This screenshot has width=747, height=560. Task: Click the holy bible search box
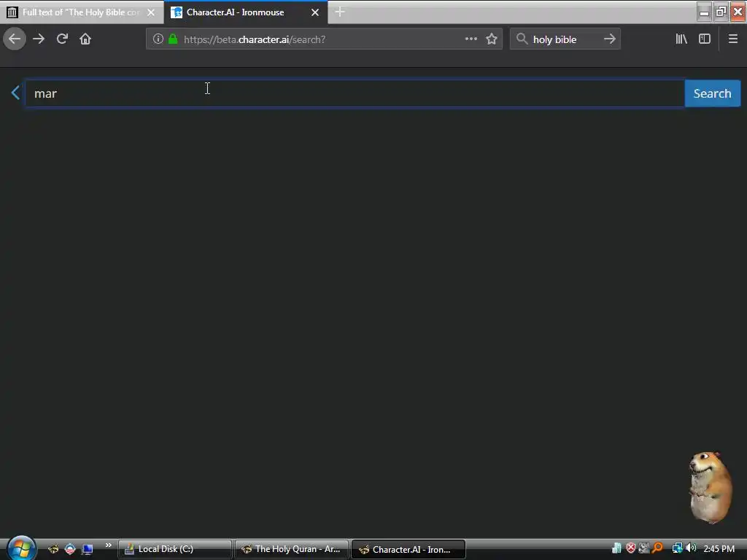[x=565, y=39]
